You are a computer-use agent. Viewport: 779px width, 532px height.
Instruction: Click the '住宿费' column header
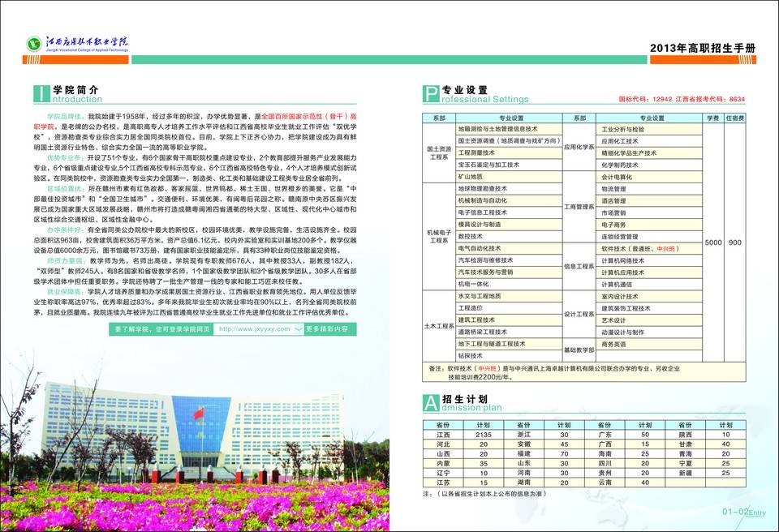click(735, 118)
